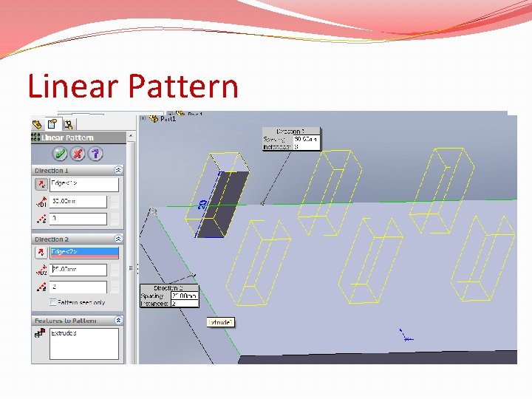Click the blue coordinate origin triad
The image size is (532, 399).
pos(406,335)
